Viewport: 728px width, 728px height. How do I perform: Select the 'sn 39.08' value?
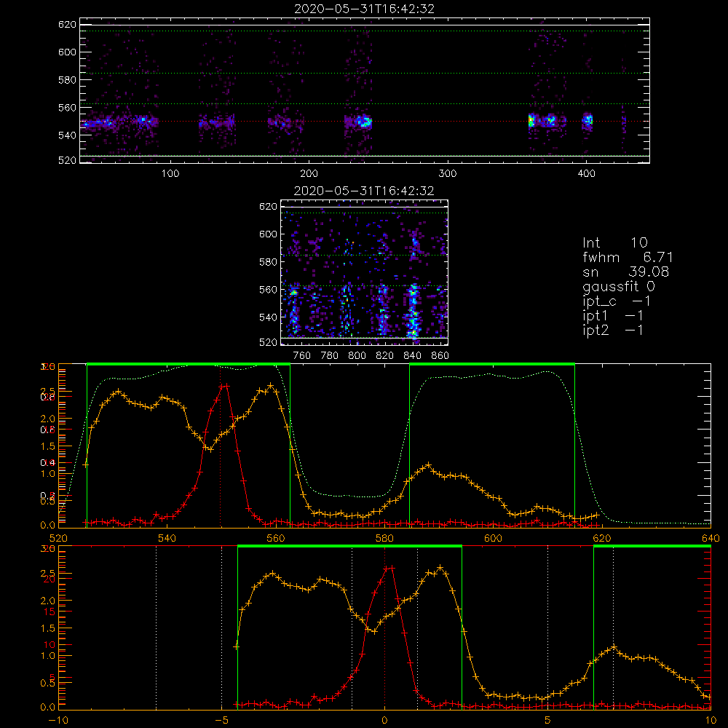click(x=626, y=272)
